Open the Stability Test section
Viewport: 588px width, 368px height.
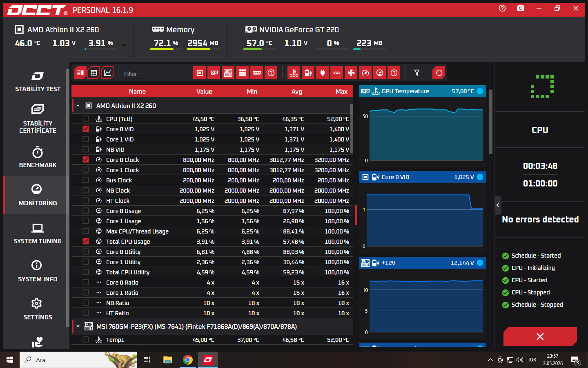[x=38, y=82]
